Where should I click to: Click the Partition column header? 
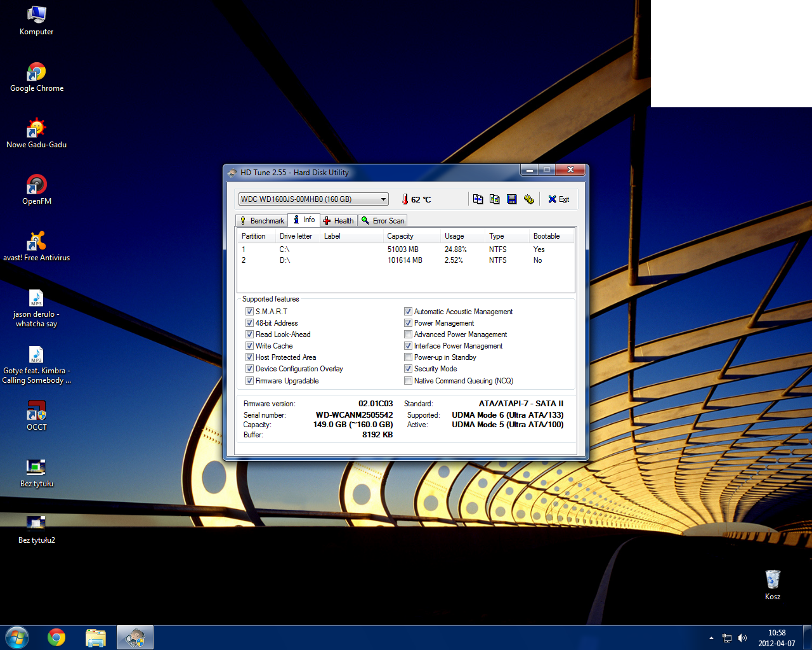(x=257, y=236)
